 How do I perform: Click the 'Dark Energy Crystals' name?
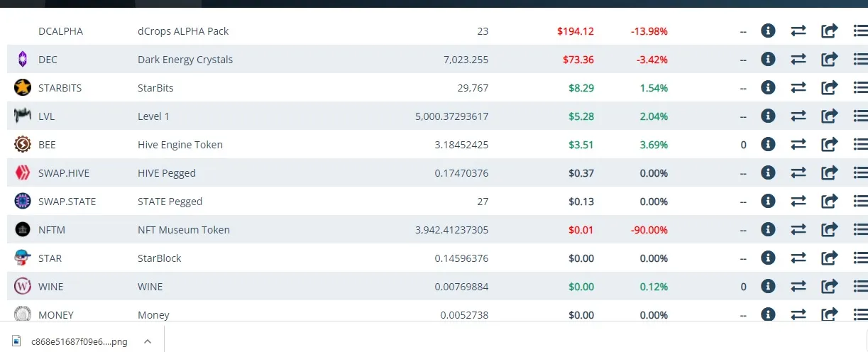[185, 60]
